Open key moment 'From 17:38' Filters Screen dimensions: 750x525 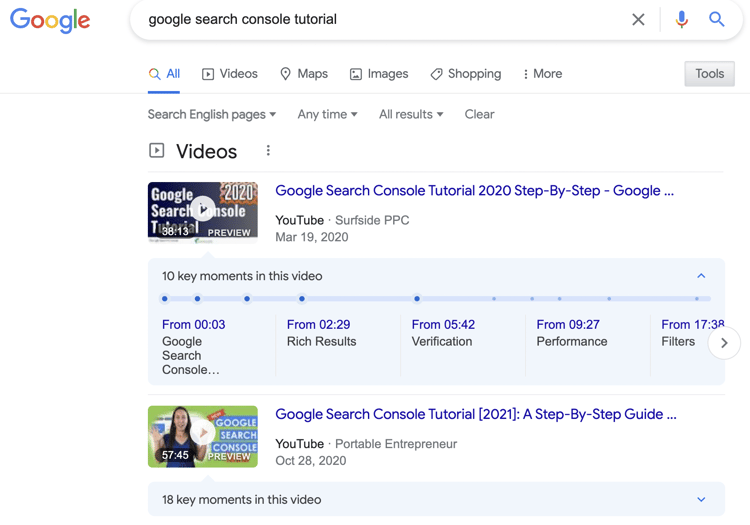[x=692, y=333]
